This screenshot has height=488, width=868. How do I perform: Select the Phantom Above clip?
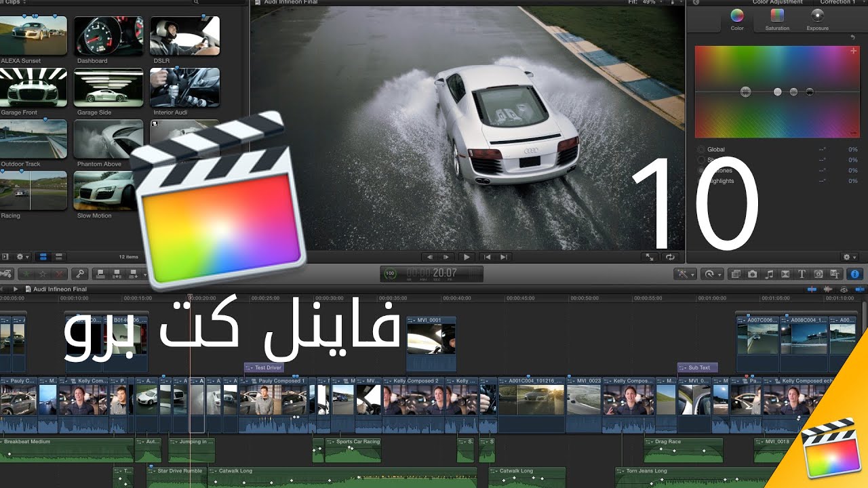(x=108, y=139)
